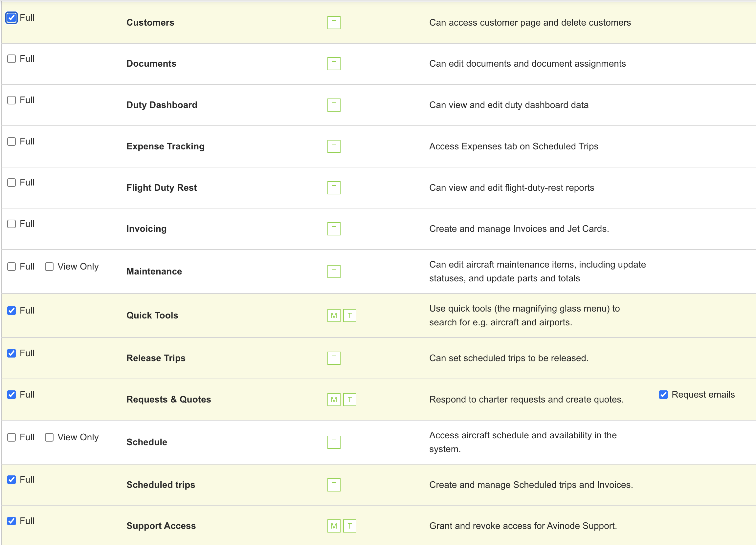Click the T badge next to Maintenance
The height and width of the screenshot is (545, 756).
point(334,271)
